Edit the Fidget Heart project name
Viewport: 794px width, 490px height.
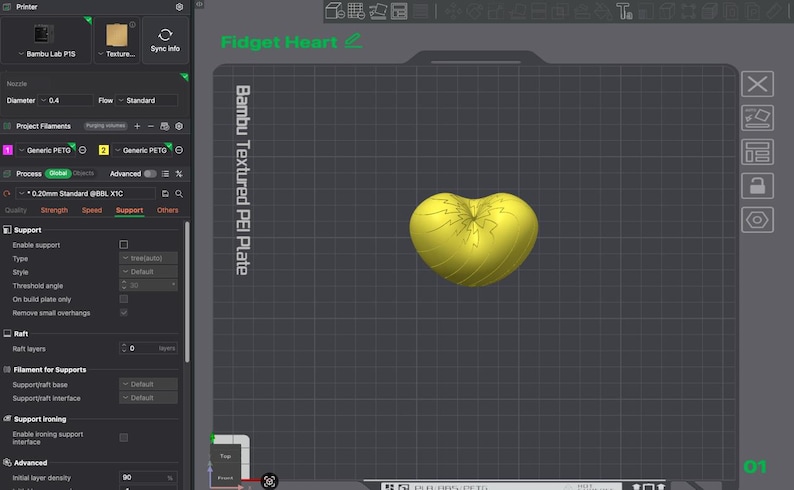click(x=353, y=41)
